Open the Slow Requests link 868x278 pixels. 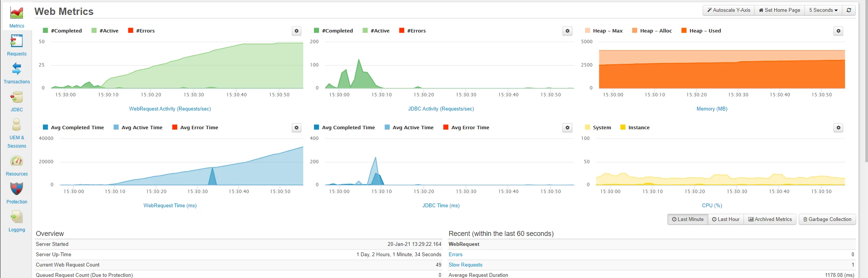(465, 265)
